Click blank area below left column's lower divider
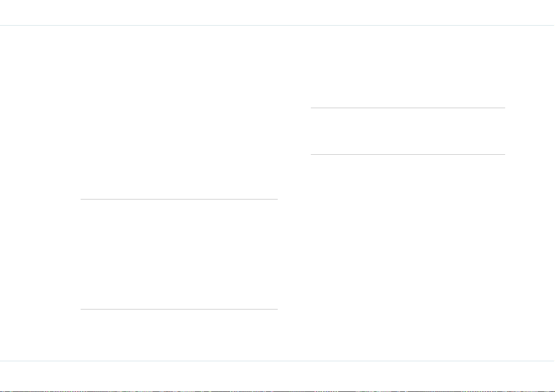 (x=179, y=335)
